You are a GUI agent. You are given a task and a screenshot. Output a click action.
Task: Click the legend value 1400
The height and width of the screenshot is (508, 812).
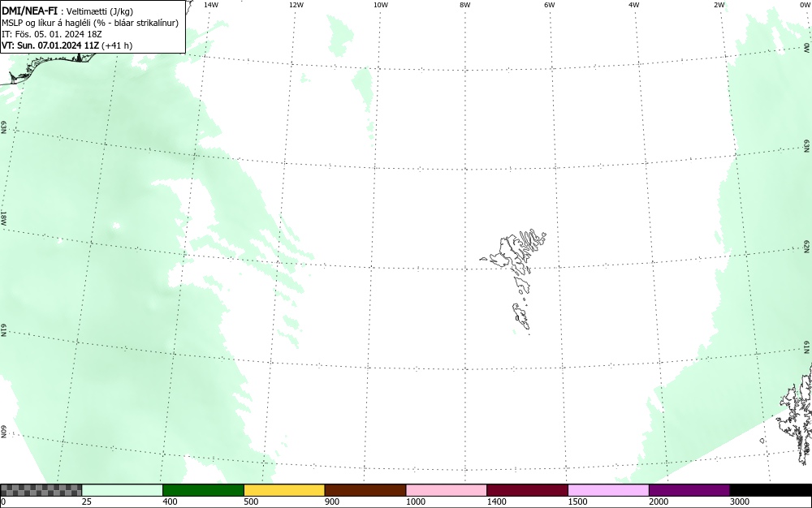pos(496,502)
